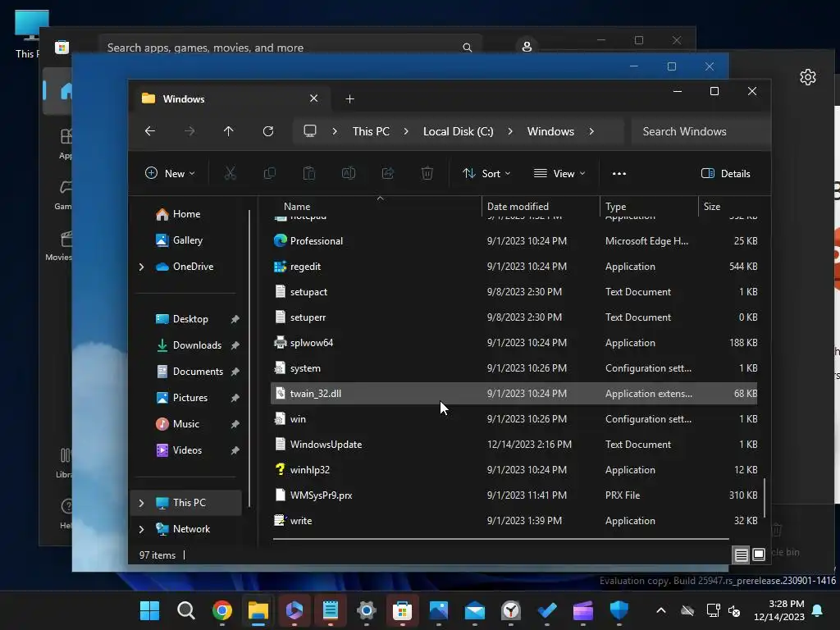
Task: Click the taskbar clock 3:28 PM
Action: (x=786, y=604)
